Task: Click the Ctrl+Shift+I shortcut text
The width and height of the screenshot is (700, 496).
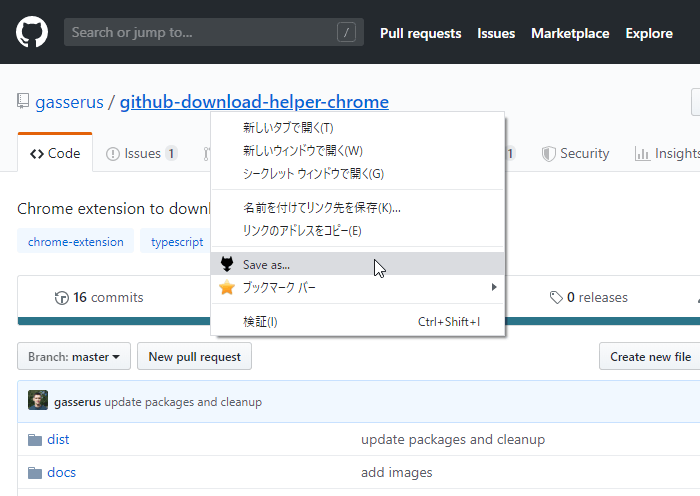Action: coord(449,322)
